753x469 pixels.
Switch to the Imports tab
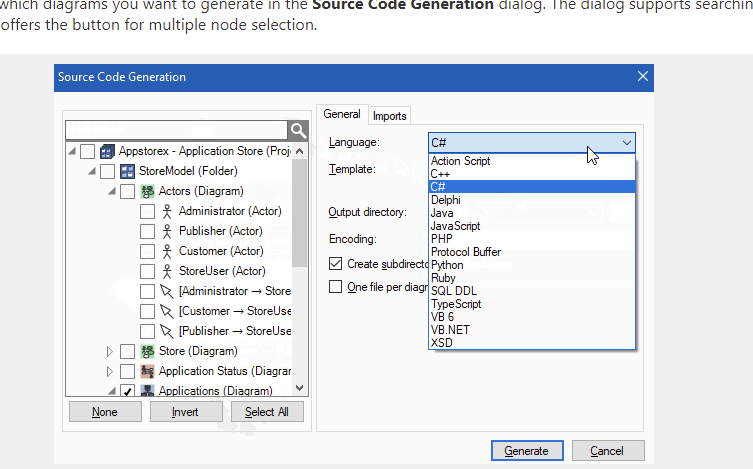[x=390, y=116]
